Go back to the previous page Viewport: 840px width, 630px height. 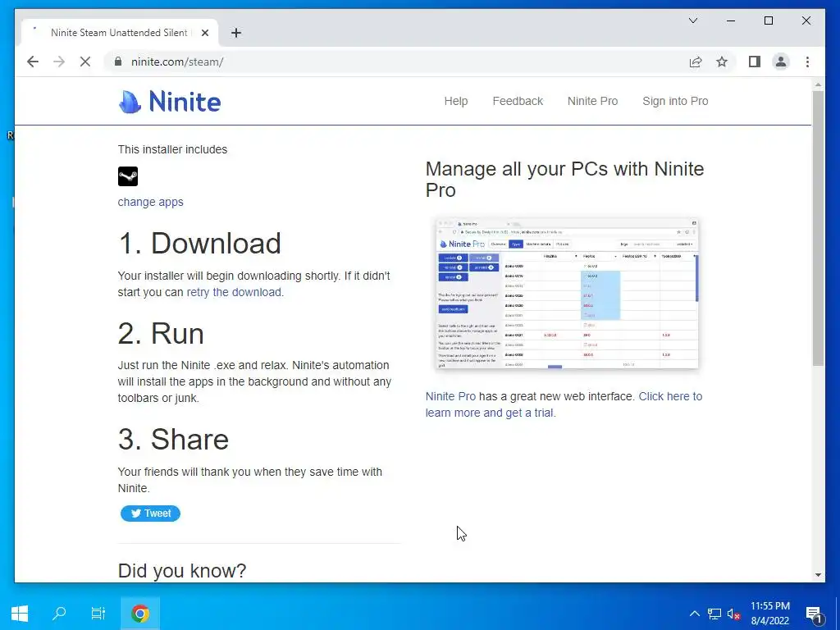coord(33,62)
